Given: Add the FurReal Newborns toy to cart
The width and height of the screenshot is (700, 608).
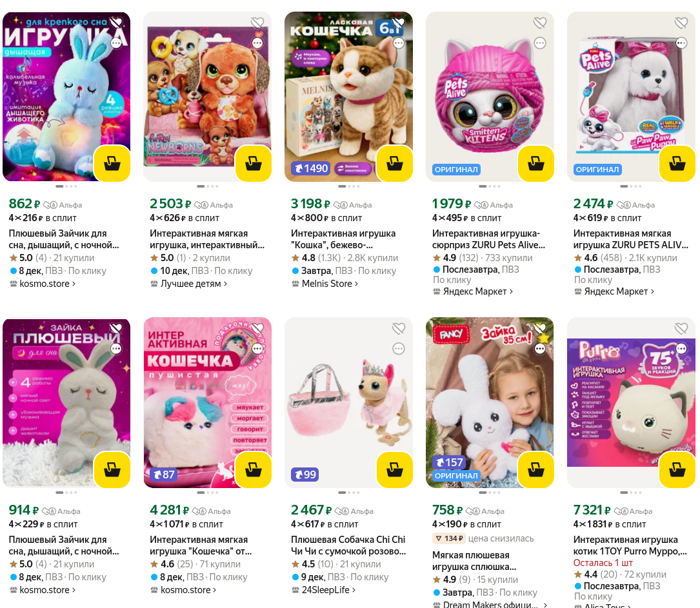Looking at the screenshot, I should click(x=253, y=163).
